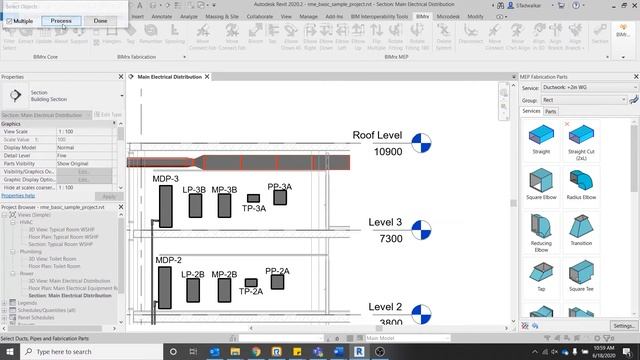Select the MDP-3 electrical panel

(166, 206)
